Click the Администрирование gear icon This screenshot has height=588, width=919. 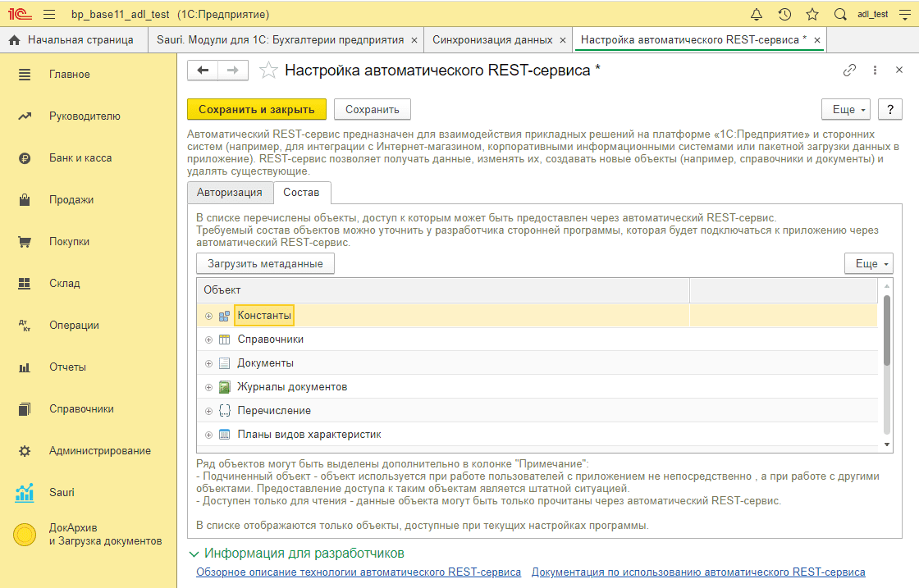pyautogui.click(x=25, y=451)
